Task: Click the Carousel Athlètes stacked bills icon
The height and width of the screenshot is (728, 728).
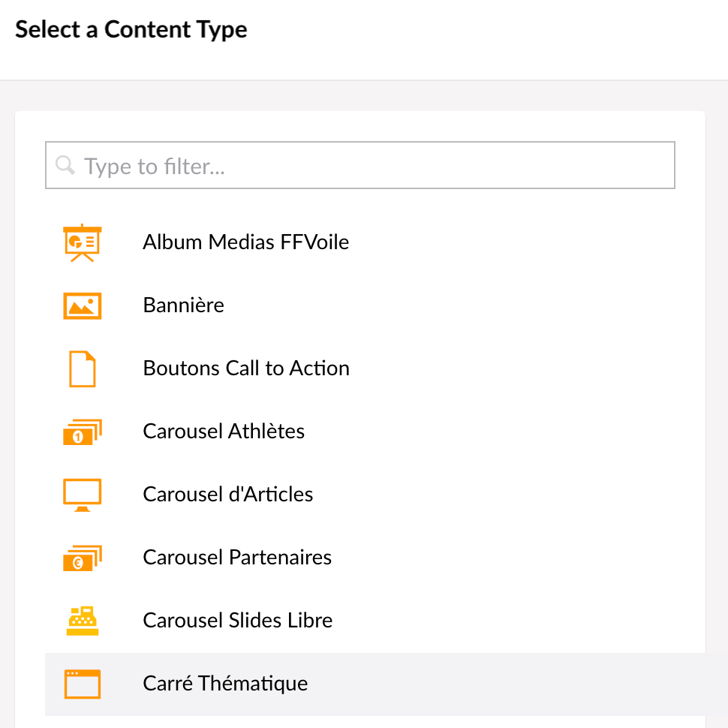Action: pyautogui.click(x=82, y=432)
